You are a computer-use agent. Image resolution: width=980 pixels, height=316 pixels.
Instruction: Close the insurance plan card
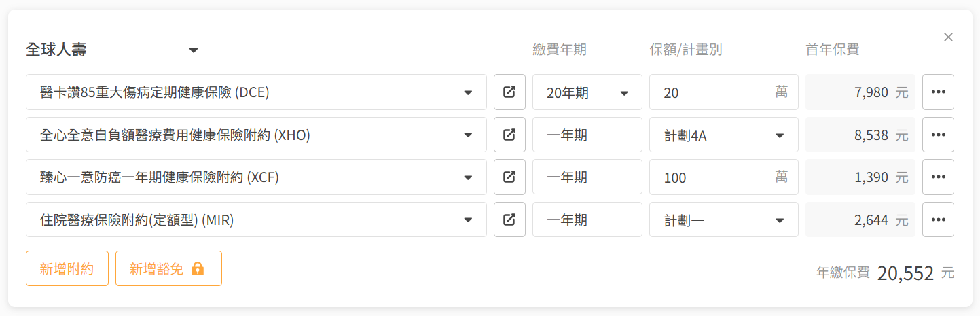click(948, 37)
